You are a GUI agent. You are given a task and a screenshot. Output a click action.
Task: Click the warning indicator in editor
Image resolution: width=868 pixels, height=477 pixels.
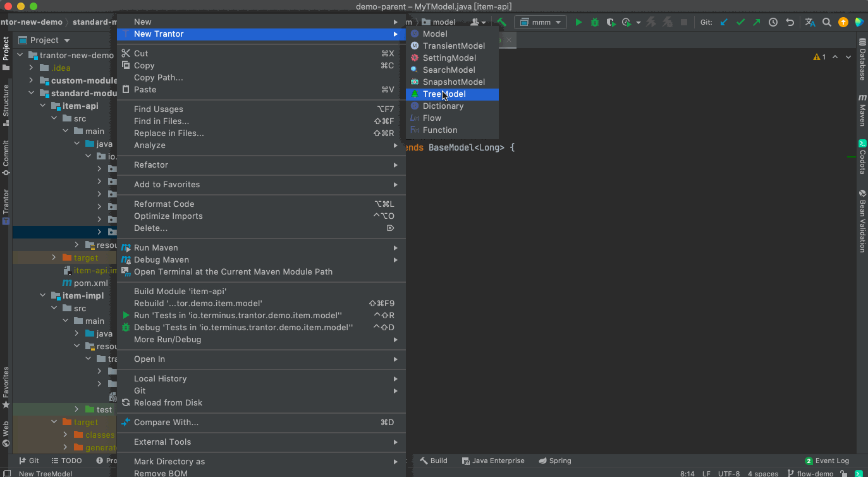[x=820, y=57]
